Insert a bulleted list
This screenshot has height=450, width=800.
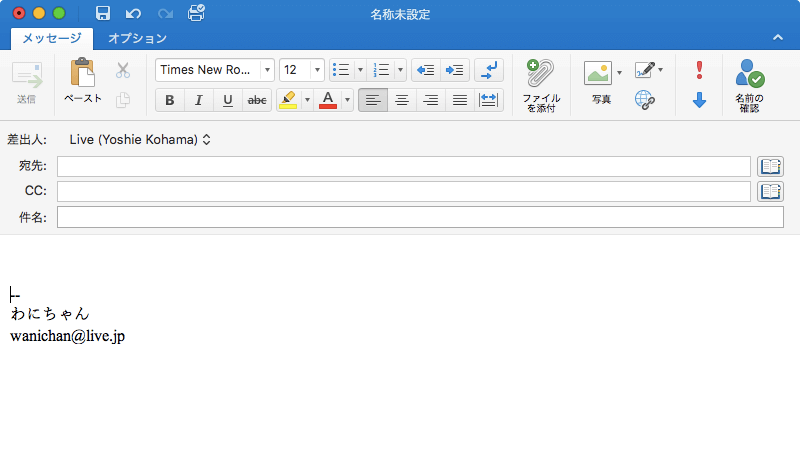click(341, 70)
